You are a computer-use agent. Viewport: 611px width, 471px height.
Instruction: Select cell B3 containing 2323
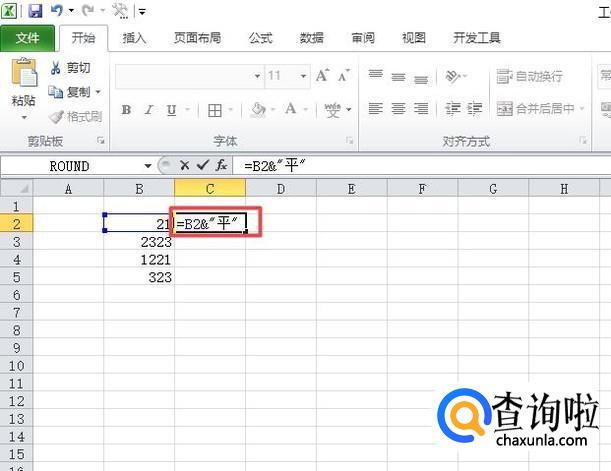pos(139,241)
